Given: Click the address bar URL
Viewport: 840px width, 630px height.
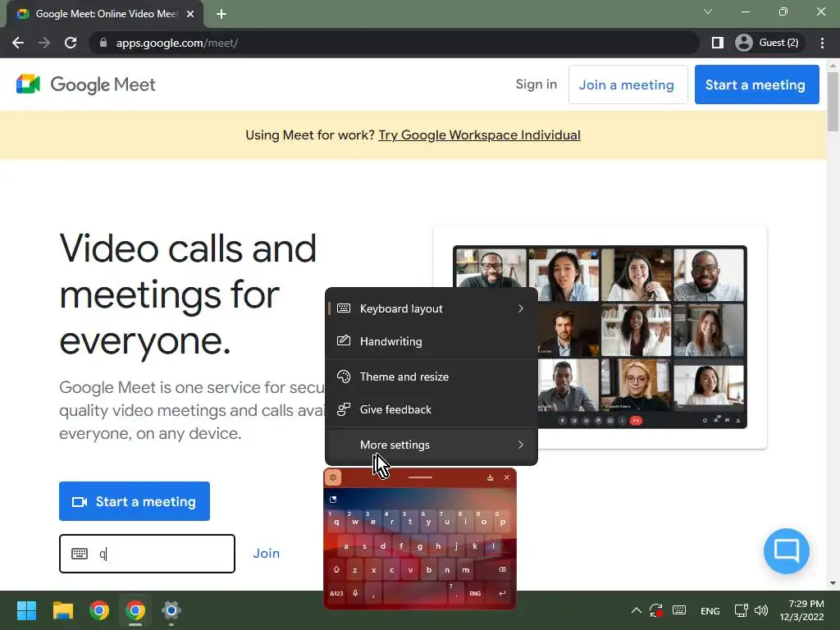Looking at the screenshot, I should [x=177, y=43].
